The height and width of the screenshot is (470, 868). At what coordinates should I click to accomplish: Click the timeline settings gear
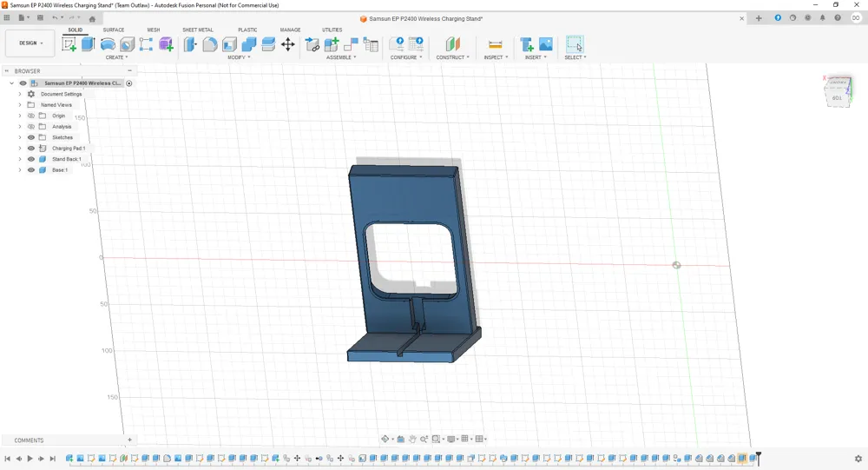tap(858, 459)
